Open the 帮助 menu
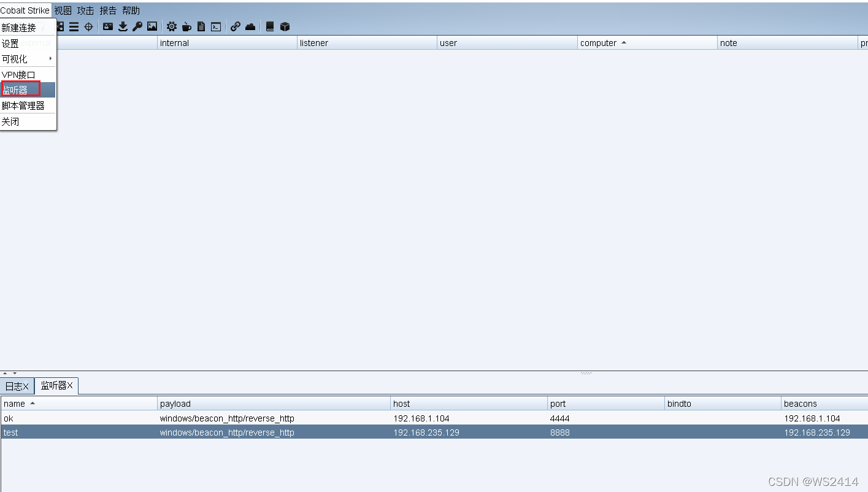This screenshot has width=868, height=492. (x=131, y=10)
